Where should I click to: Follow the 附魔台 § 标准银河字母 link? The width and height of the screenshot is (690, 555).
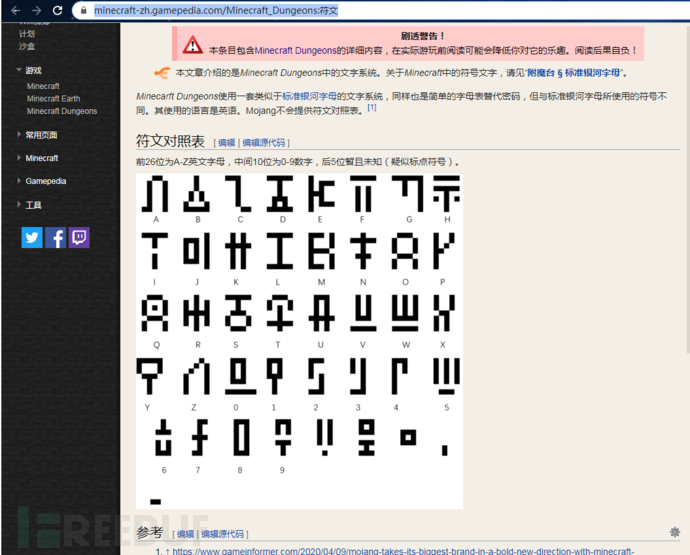click(x=573, y=73)
